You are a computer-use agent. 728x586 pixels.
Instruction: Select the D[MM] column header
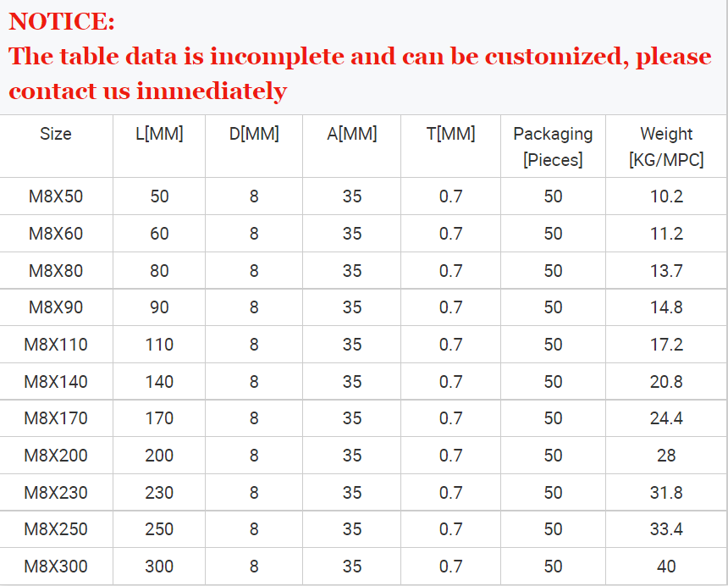[x=254, y=134]
